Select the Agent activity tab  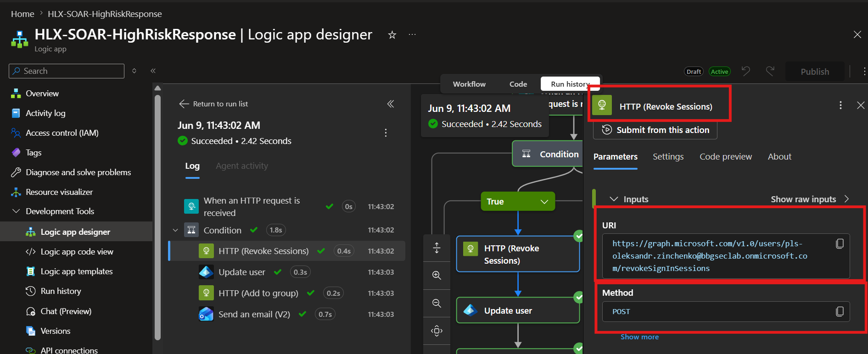point(242,166)
